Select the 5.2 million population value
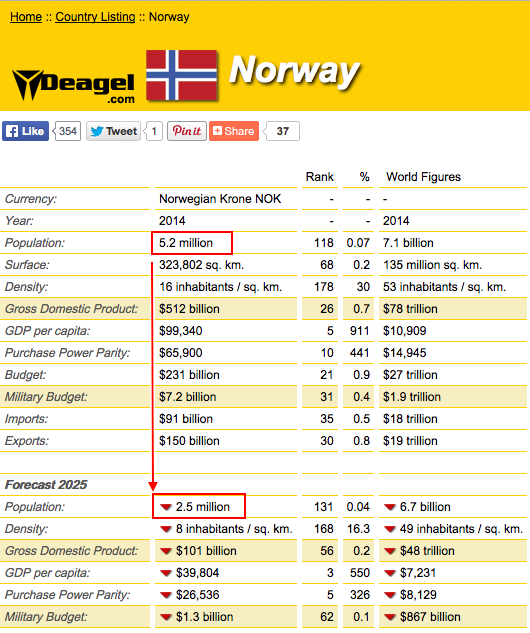This screenshot has width=530, height=633. pyautogui.click(x=186, y=243)
